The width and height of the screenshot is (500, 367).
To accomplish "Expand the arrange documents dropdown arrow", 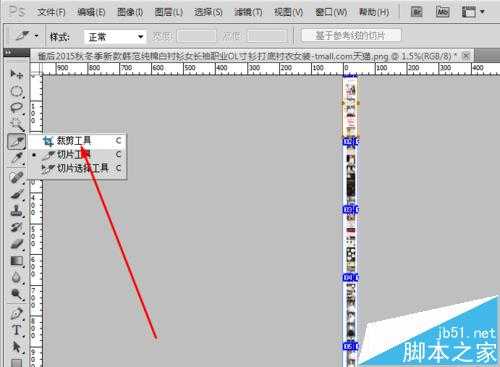I will point(482,12).
